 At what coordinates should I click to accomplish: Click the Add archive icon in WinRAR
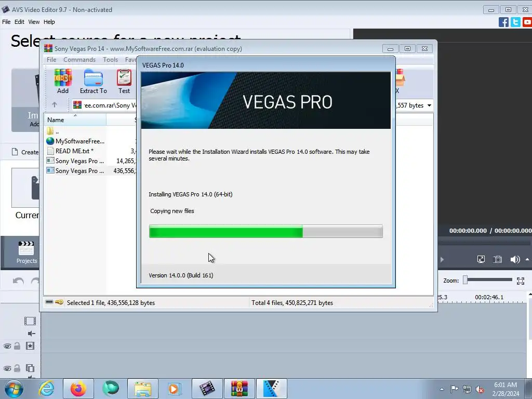[x=63, y=82]
